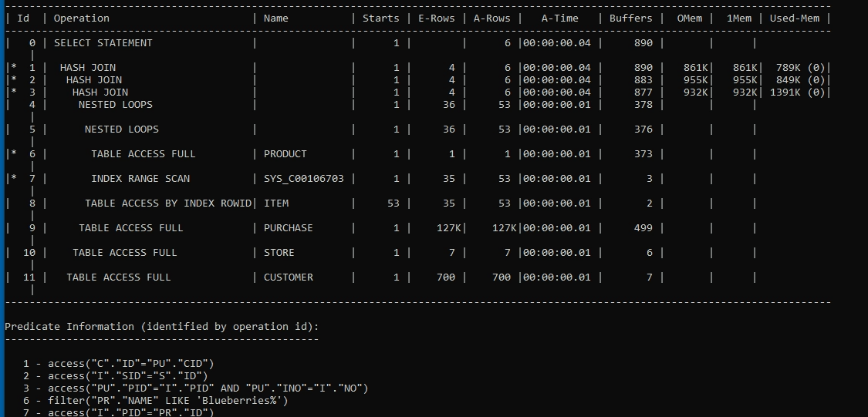This screenshot has width=868, height=417.
Task: Click the PURCHASE table name
Action: click(x=289, y=228)
